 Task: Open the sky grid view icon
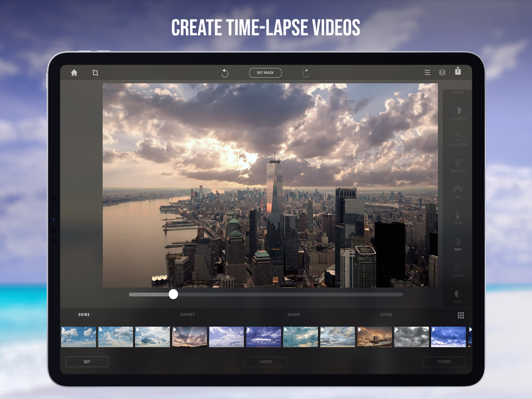coord(461,315)
